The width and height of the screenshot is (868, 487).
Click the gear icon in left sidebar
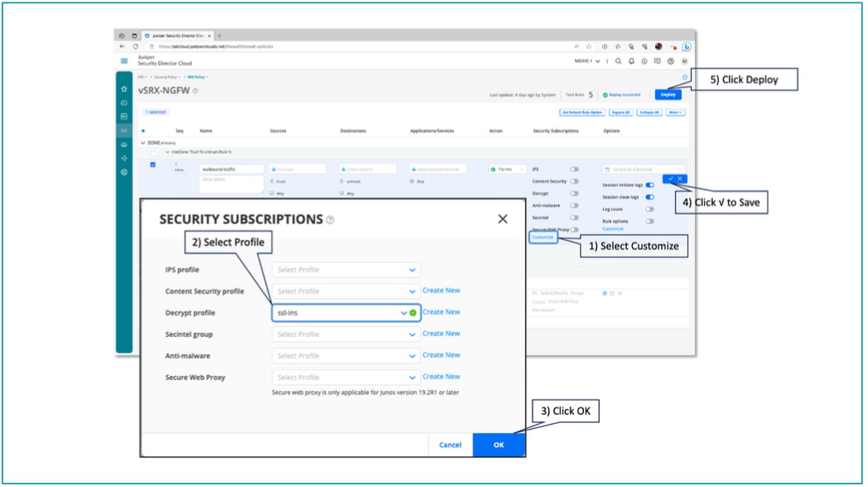[124, 172]
